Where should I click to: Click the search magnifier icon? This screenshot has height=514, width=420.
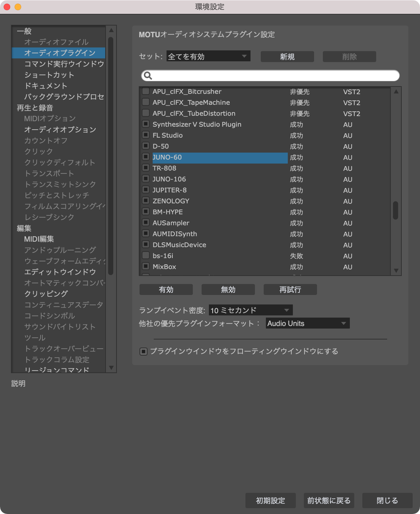point(148,76)
